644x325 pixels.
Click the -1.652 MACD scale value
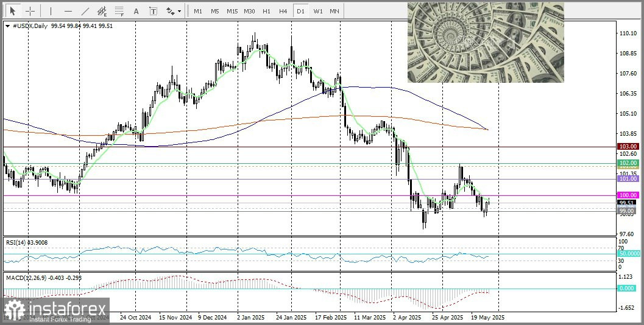click(x=626, y=308)
